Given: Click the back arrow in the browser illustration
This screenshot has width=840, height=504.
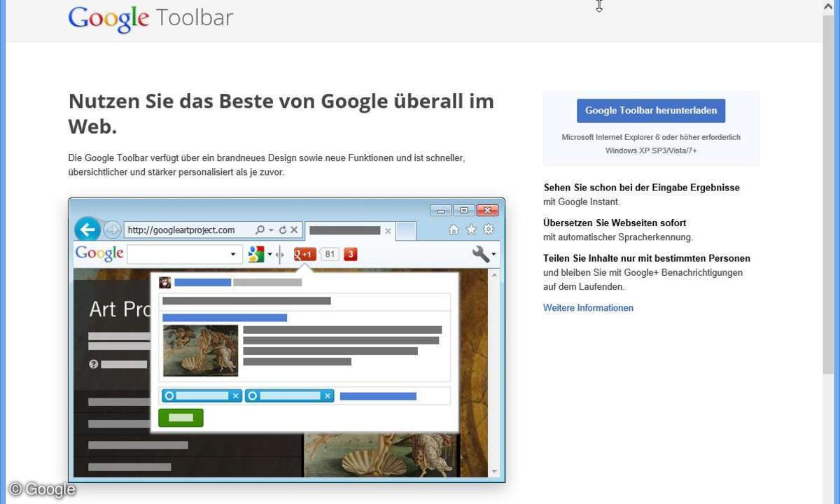Looking at the screenshot, I should 87,229.
